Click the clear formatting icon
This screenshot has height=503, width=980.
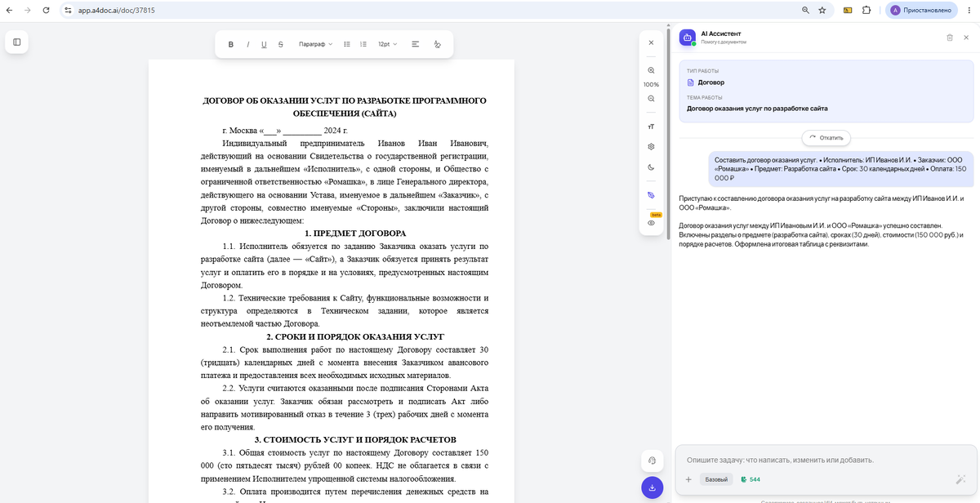(x=437, y=44)
